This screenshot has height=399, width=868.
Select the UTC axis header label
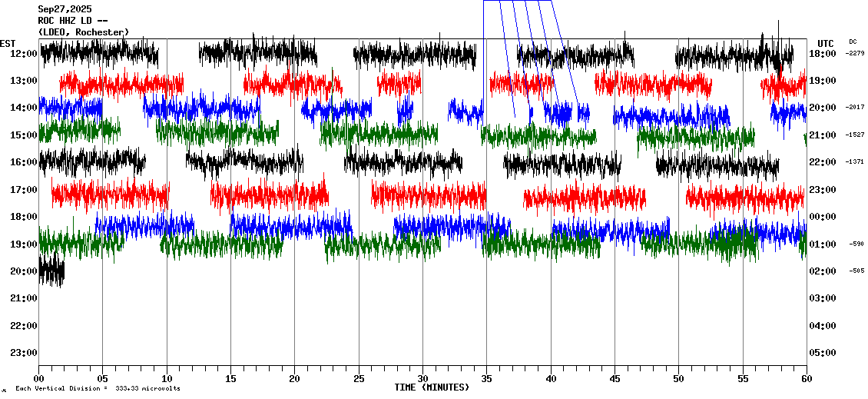click(x=826, y=43)
